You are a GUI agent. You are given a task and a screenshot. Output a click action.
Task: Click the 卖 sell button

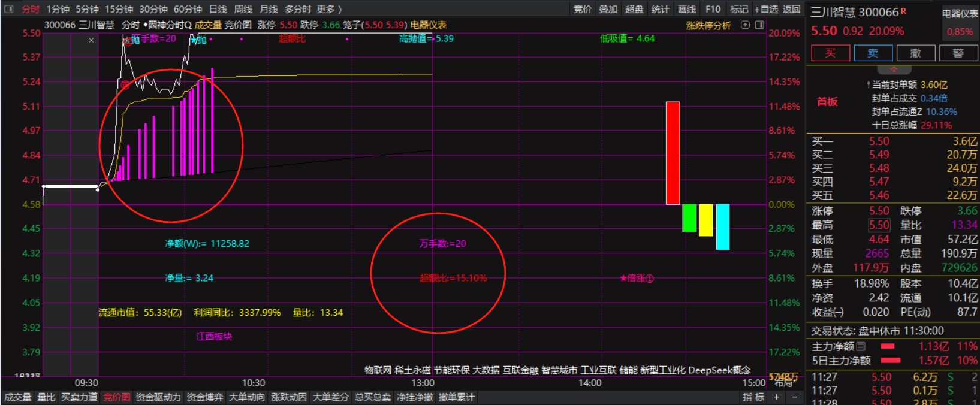tap(873, 53)
